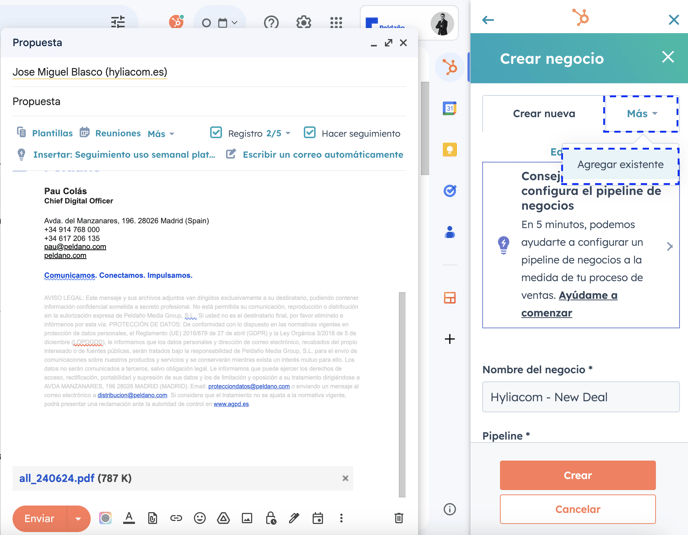Screen dimensions: 688x535
Task: Open send options arrow beside Enviar
Action: pyautogui.click(x=78, y=518)
